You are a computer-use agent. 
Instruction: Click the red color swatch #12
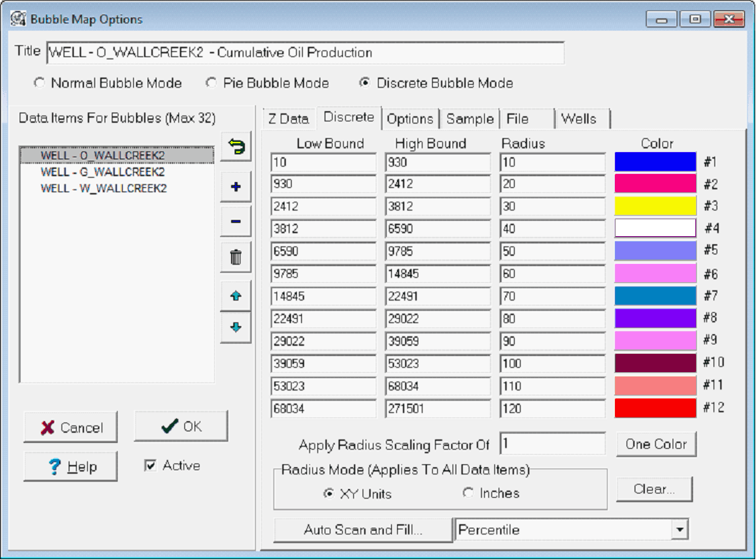click(x=655, y=408)
